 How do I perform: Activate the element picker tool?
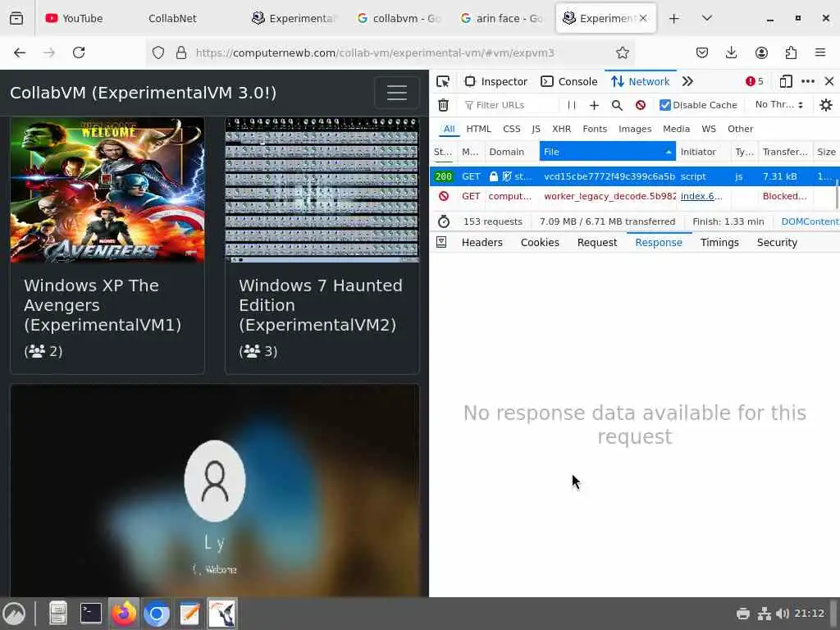pos(443,81)
